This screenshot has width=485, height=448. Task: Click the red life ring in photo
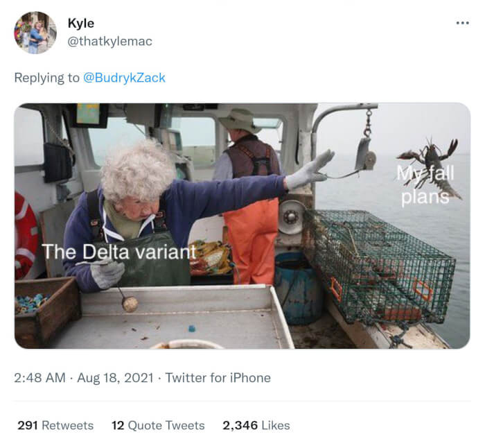point(26,236)
